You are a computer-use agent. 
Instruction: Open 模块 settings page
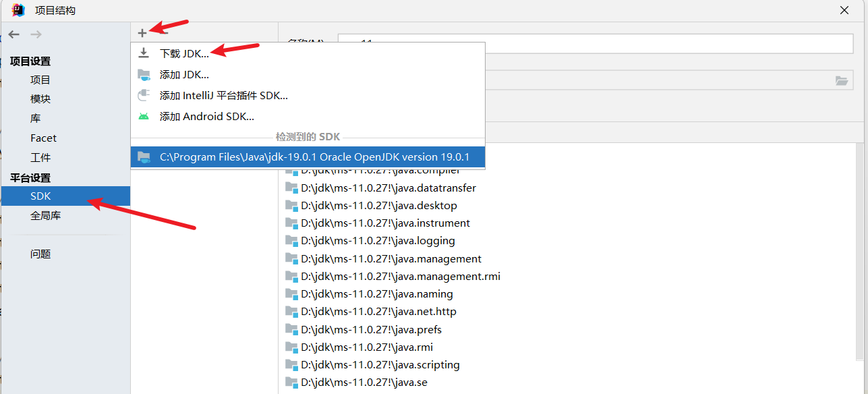pyautogui.click(x=40, y=98)
